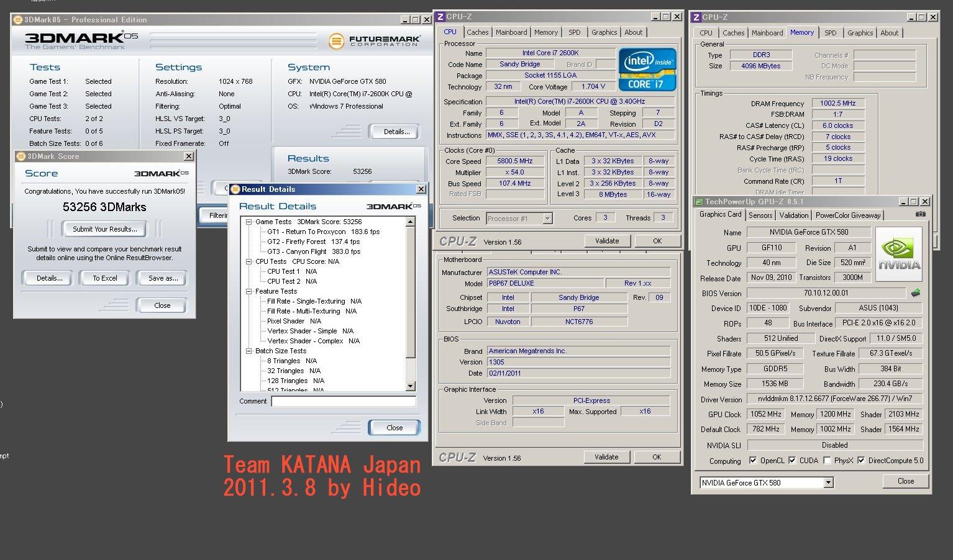
Task: Switch to the Caches tab in CPU window
Action: coord(478,32)
